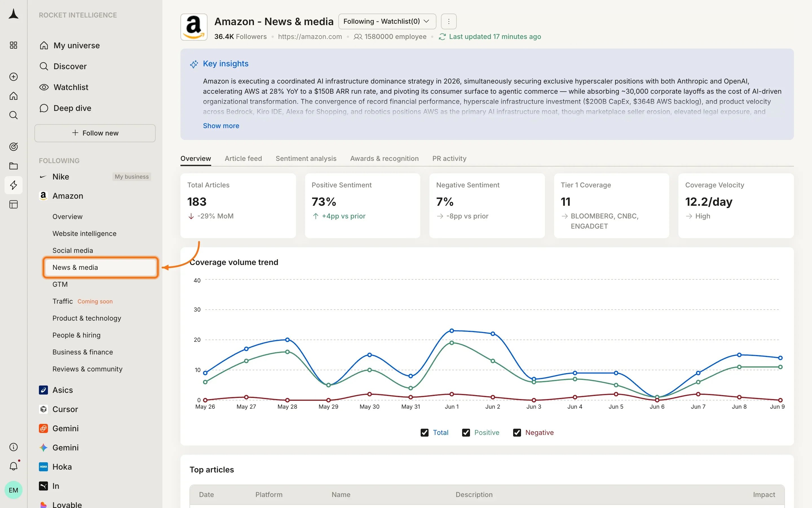The width and height of the screenshot is (812, 508).
Task: Open the dashboard grid icon in left rail
Action: coord(14,45)
